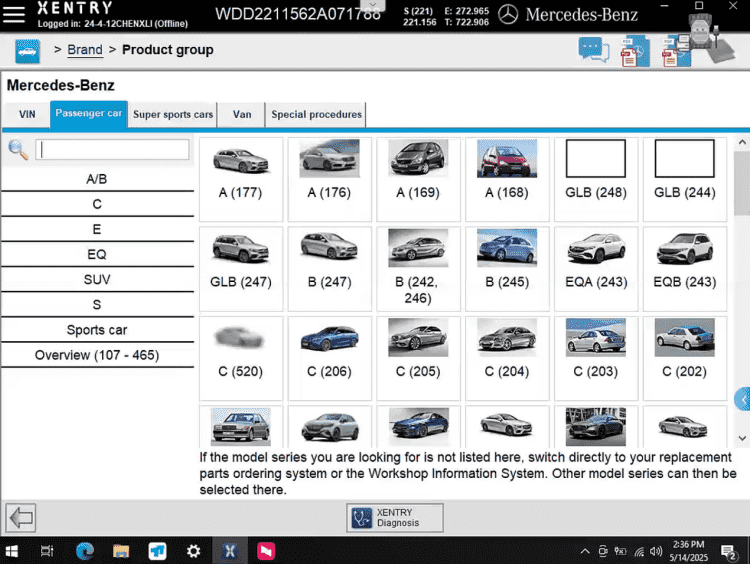Open the Windows Start menu
Image resolution: width=751 pixels, height=564 pixels.
(x=11, y=552)
